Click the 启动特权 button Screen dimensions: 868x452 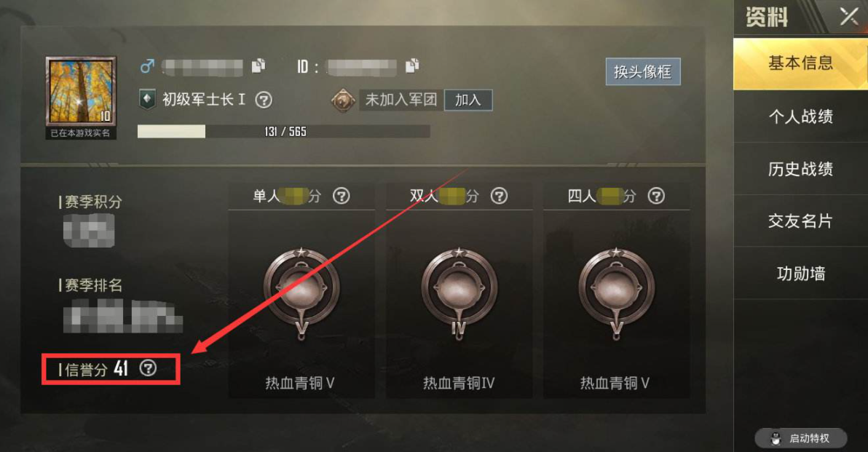[x=800, y=438]
